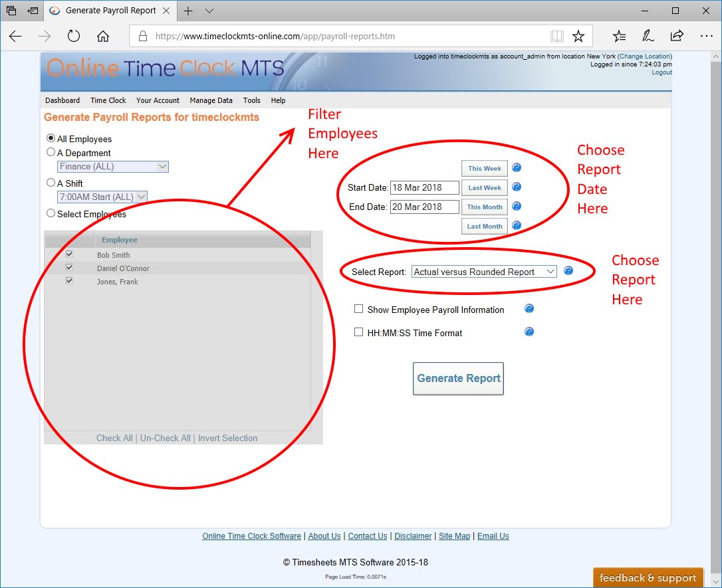Click the share page icon
722x588 pixels.
677,35
